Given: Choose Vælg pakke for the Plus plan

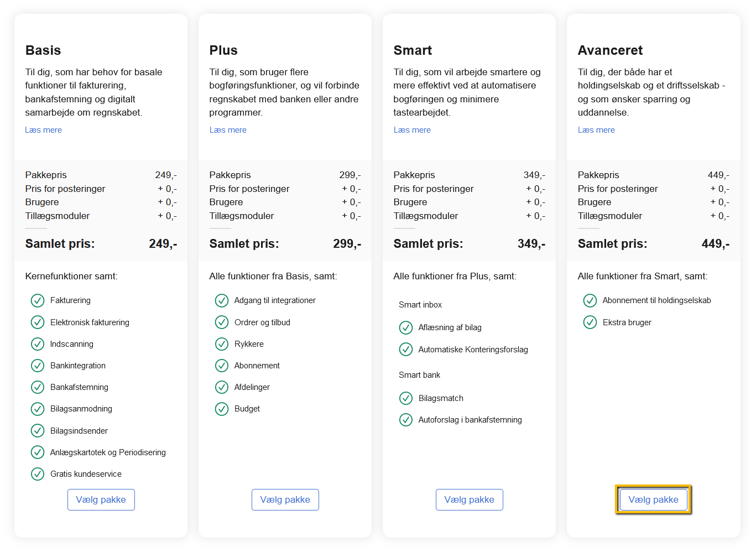Looking at the screenshot, I should [x=285, y=499].
